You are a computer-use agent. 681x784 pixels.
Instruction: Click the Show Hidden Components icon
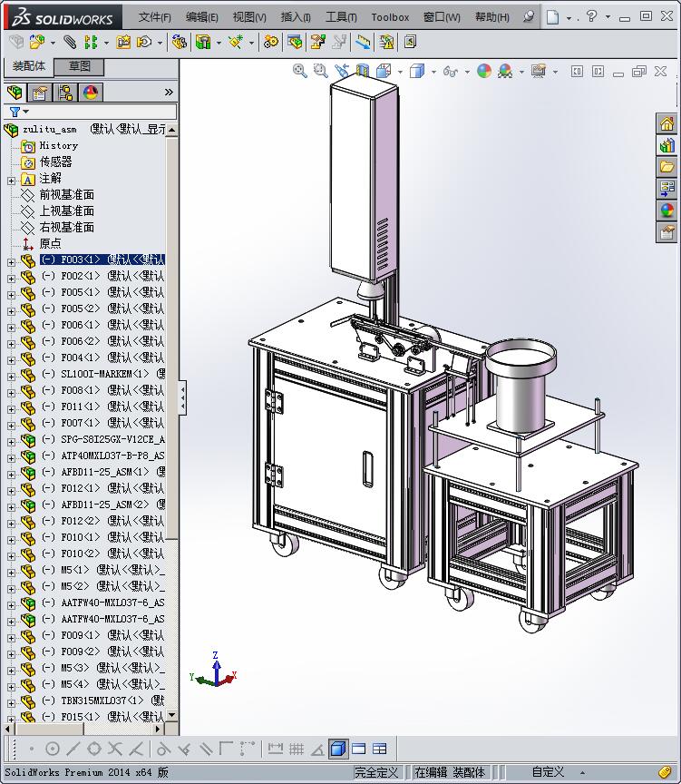[x=180, y=42]
